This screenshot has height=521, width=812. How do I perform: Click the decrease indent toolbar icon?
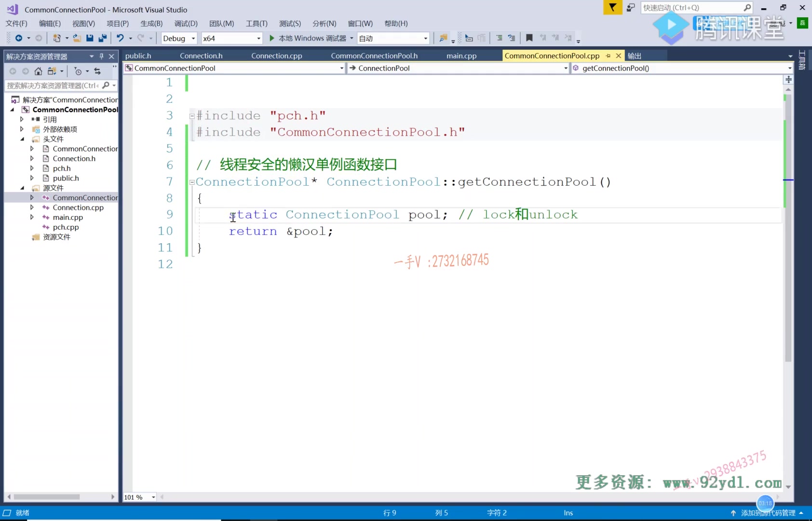(x=469, y=38)
